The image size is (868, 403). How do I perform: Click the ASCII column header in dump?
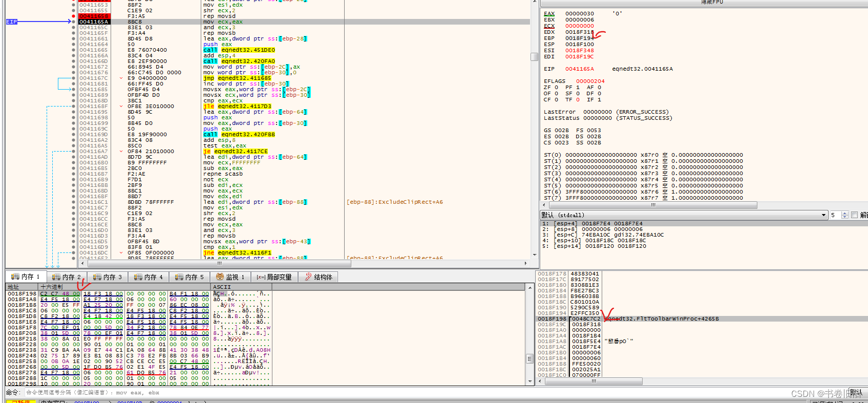point(241,287)
